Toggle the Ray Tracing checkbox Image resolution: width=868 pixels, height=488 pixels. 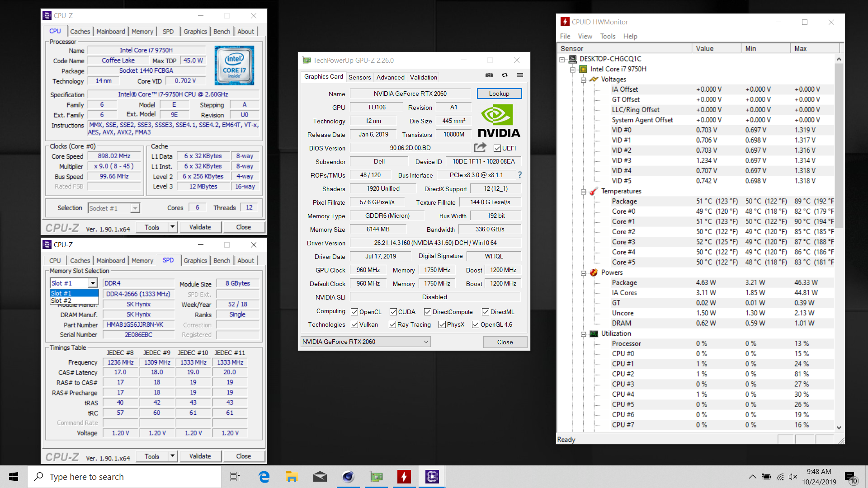tap(392, 324)
